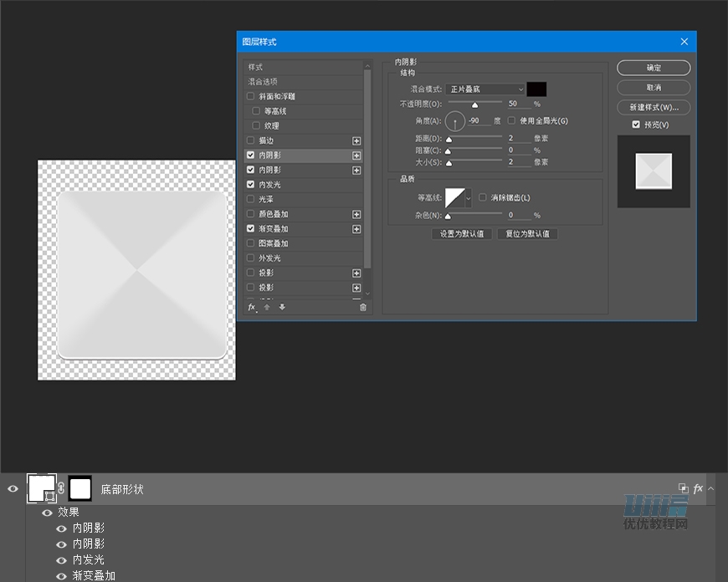Enable the 光泽 checkbox

[251, 199]
